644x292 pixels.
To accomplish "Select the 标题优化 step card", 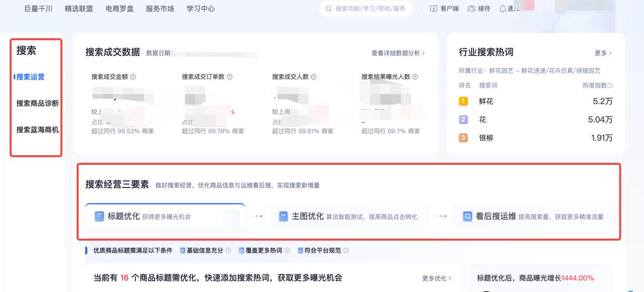I will point(165,216).
